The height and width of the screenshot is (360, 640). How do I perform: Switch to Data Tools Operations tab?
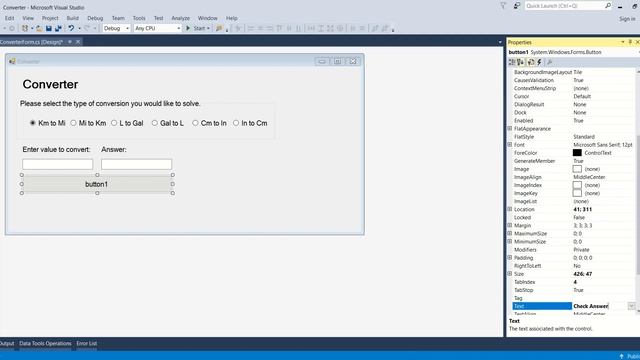click(45, 343)
